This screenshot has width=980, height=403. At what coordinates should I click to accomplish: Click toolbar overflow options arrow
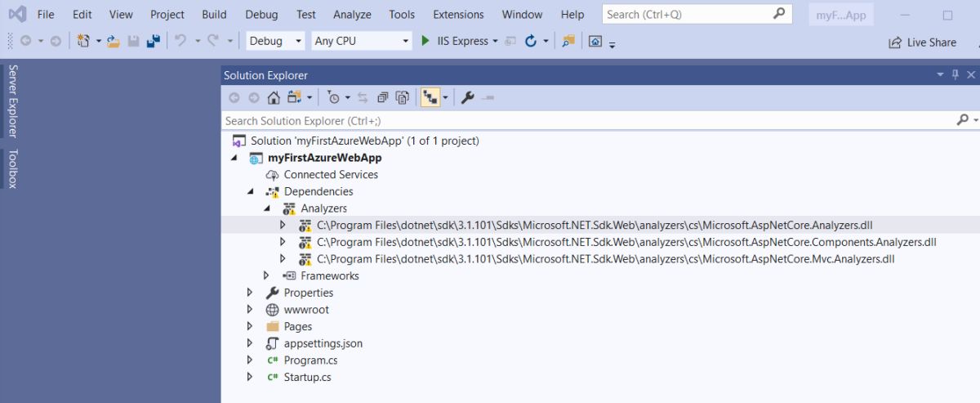(612, 44)
